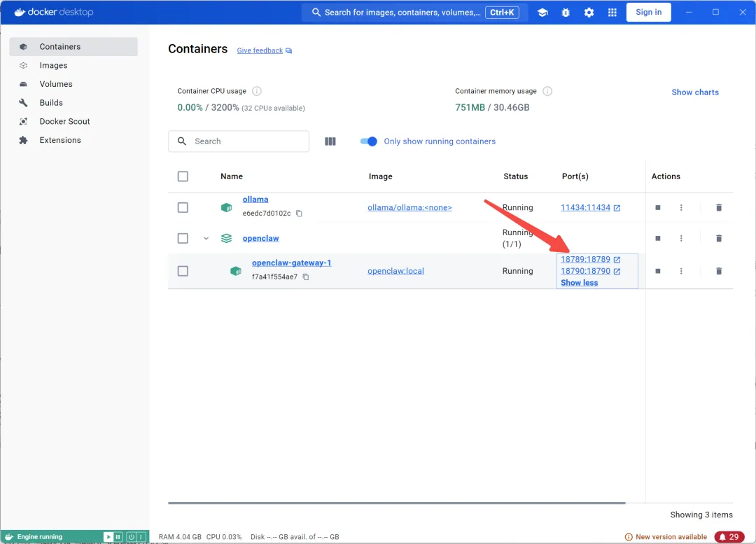Click the Image column header
The image size is (756, 544).
tap(380, 176)
